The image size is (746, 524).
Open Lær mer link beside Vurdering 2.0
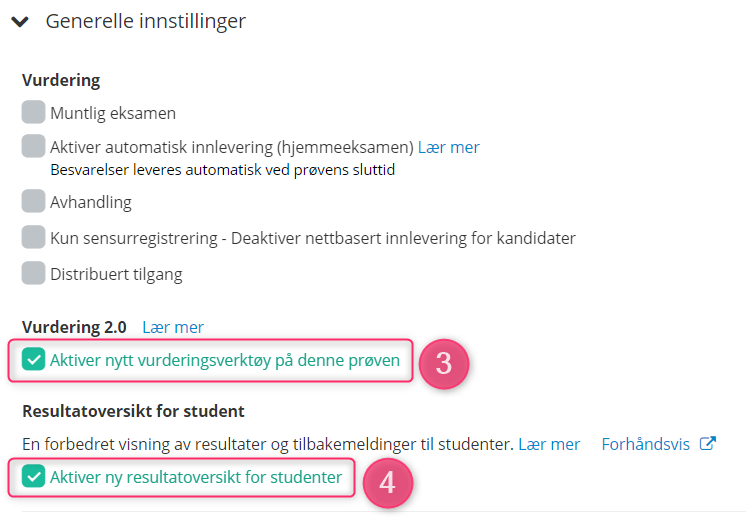click(x=173, y=327)
